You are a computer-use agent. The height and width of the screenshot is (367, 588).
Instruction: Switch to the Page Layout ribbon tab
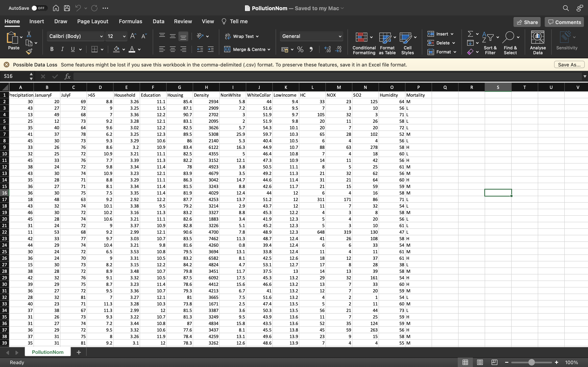(92, 21)
